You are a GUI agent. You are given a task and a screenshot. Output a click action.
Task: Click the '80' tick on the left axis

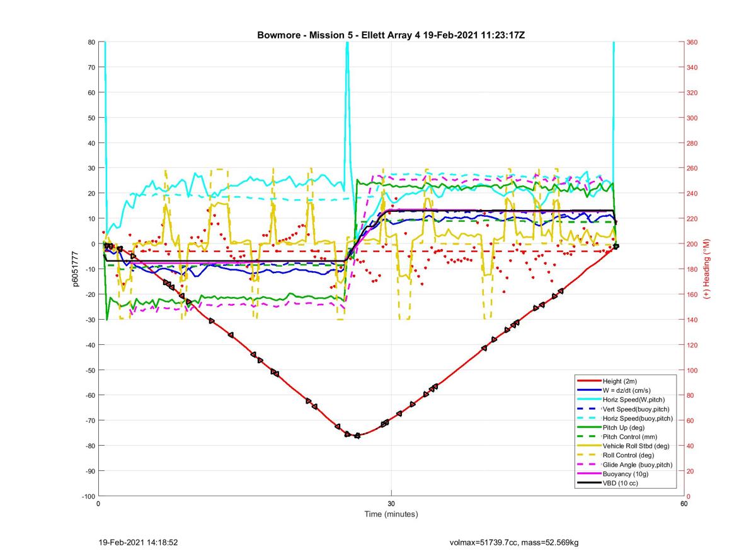[91, 42]
